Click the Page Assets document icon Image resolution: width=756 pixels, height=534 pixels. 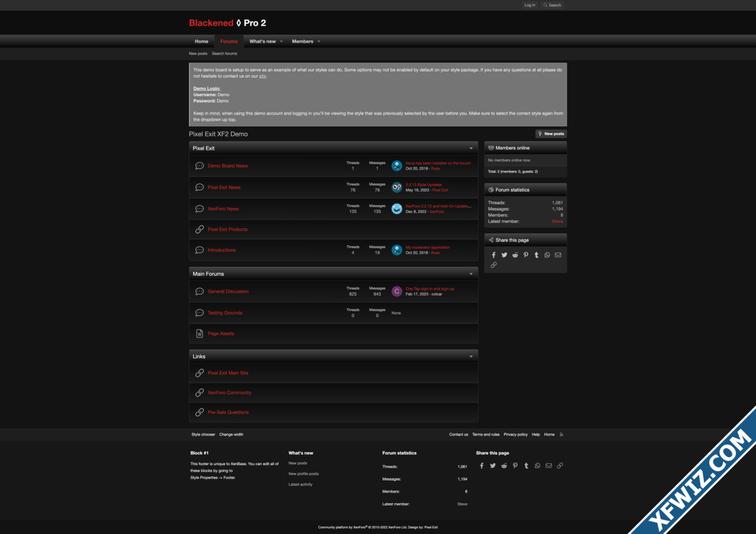coord(199,333)
